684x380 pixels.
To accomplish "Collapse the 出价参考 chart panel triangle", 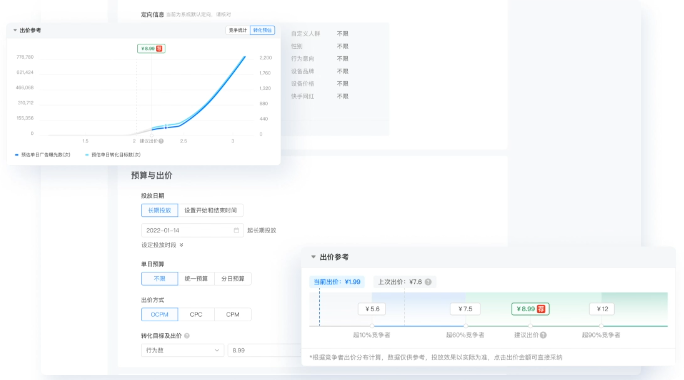I will [x=15, y=30].
